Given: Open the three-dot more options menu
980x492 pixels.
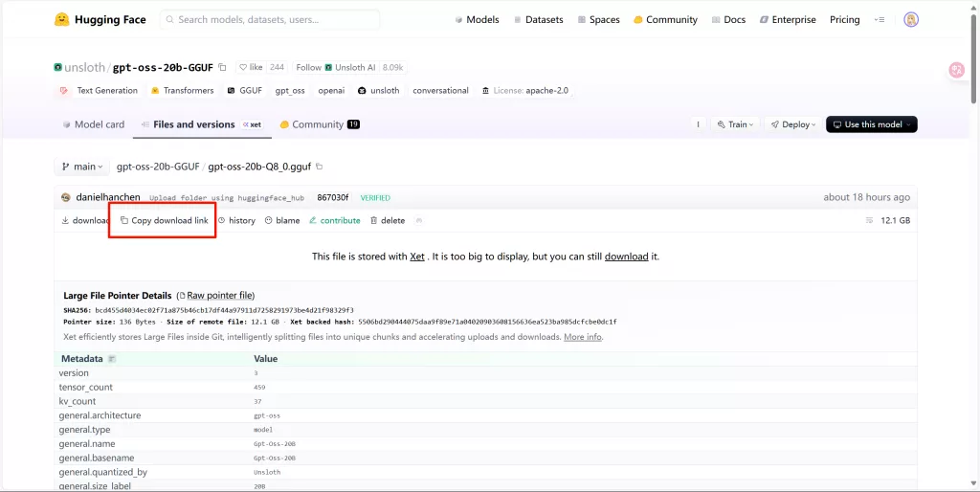Looking at the screenshot, I should (698, 124).
